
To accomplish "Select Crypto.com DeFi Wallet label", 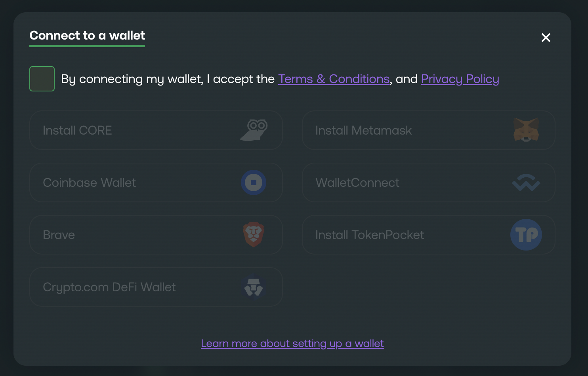I will click(x=109, y=287).
